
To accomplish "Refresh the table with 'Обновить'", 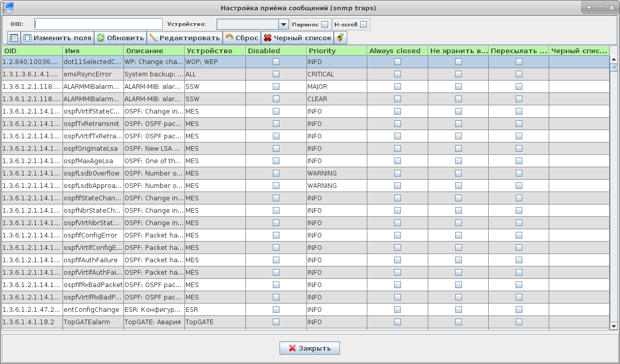I will [x=120, y=38].
